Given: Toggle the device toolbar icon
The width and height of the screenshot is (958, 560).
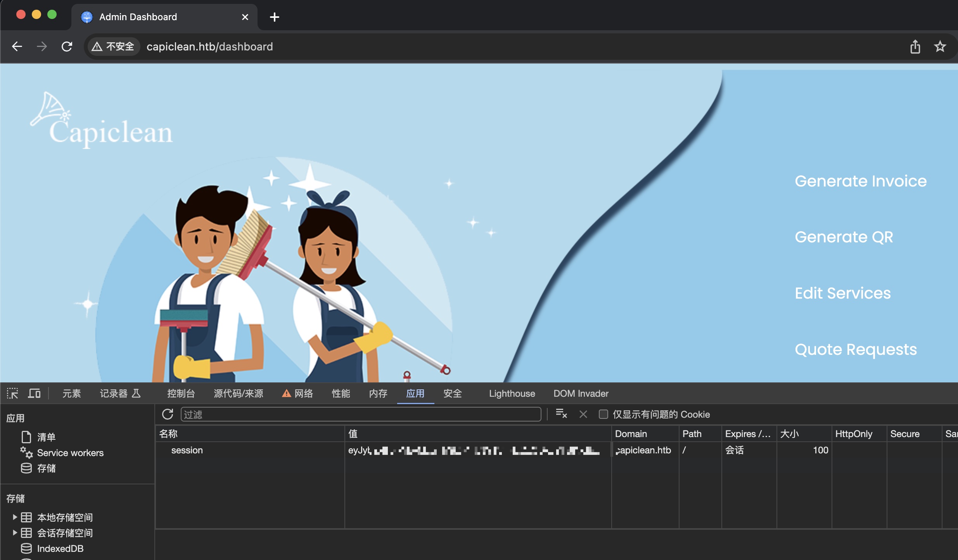Looking at the screenshot, I should point(34,393).
